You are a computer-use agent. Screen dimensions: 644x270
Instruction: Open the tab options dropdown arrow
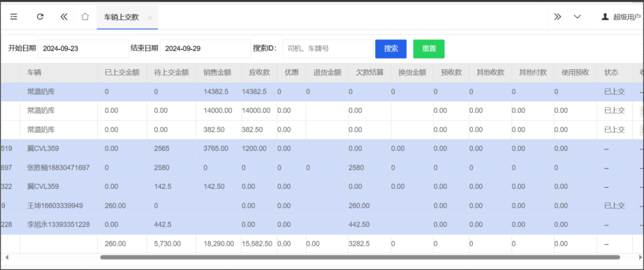click(577, 17)
